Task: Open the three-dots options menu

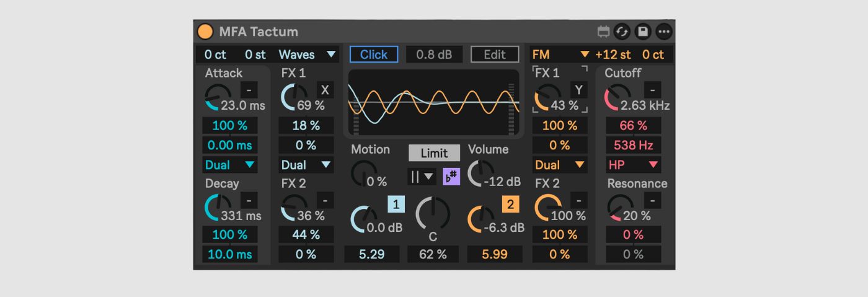Action: pos(664,32)
